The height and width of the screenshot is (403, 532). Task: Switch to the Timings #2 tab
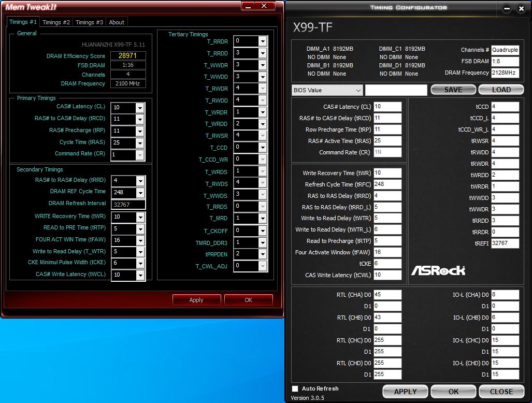pos(56,22)
